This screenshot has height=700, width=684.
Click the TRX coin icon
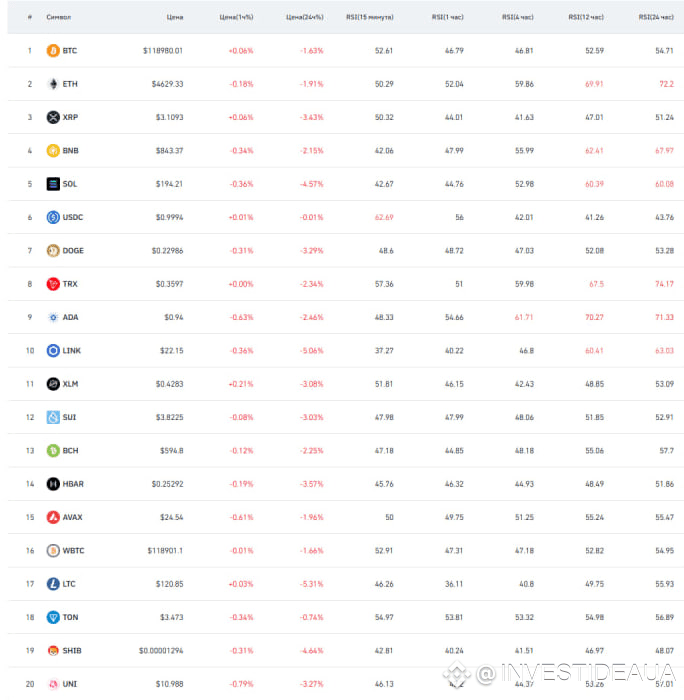tap(53, 284)
